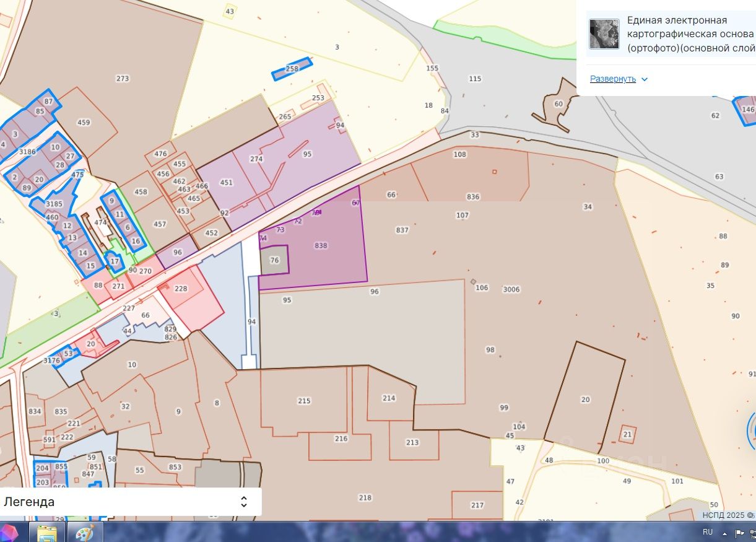756x542 pixels.
Task: Click parcel label 98
Action: point(490,350)
